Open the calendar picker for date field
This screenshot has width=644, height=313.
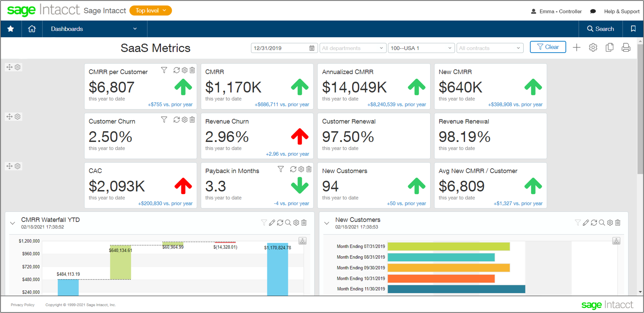click(x=311, y=48)
